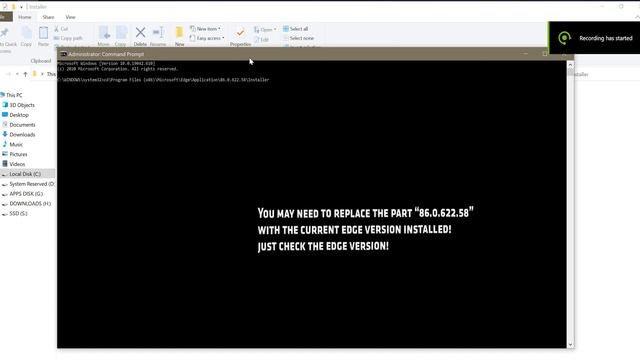Viewport: 640px width, 360px height.
Task: Select Videos in navigation pane
Action: 13,164
